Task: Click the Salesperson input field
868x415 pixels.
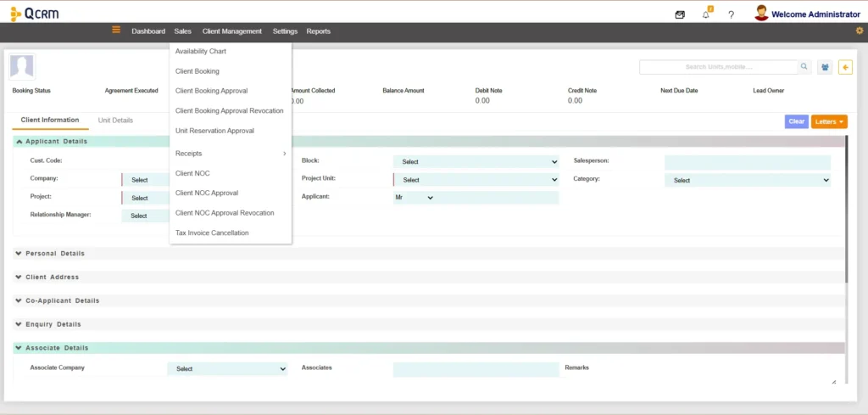Action: [748, 162]
